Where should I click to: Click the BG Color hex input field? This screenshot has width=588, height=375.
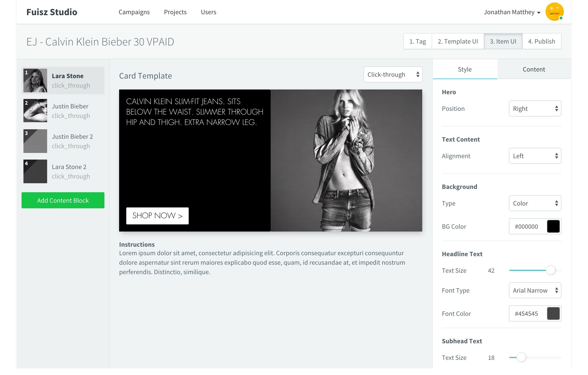pos(527,226)
